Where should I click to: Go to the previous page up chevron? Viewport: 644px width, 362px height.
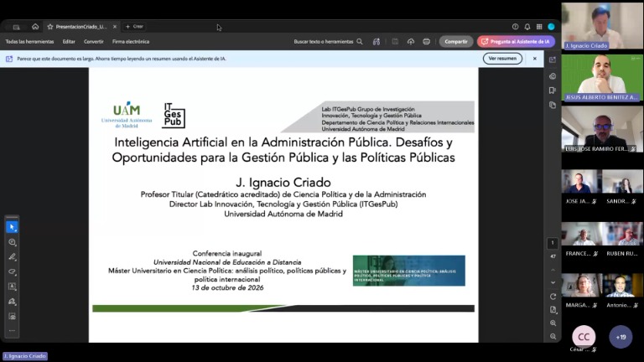click(553, 270)
